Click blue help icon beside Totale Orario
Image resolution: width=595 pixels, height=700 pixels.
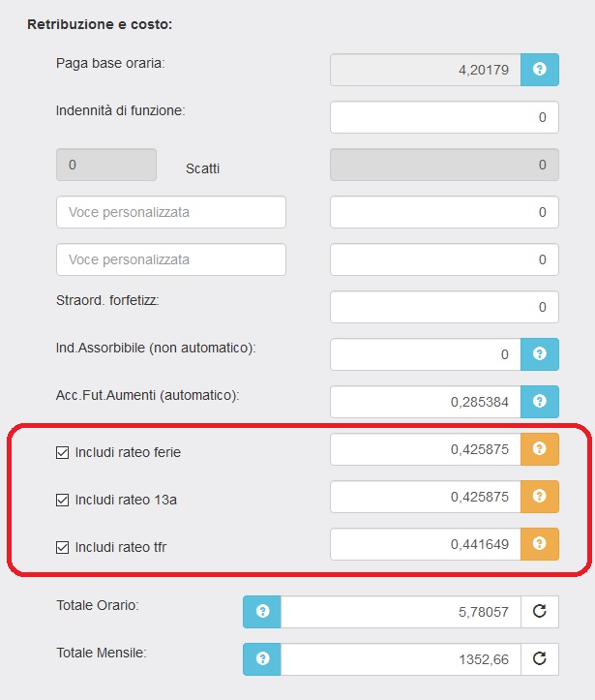(261, 612)
